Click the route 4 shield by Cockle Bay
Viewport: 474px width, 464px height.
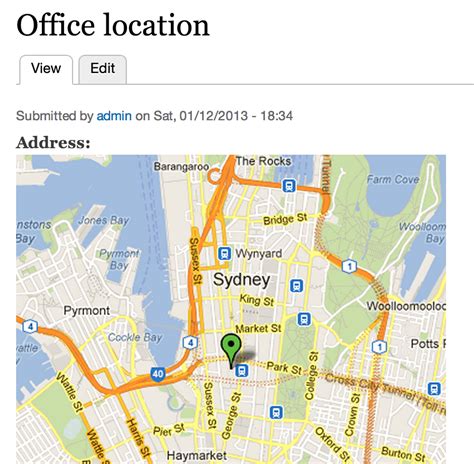tap(190, 342)
